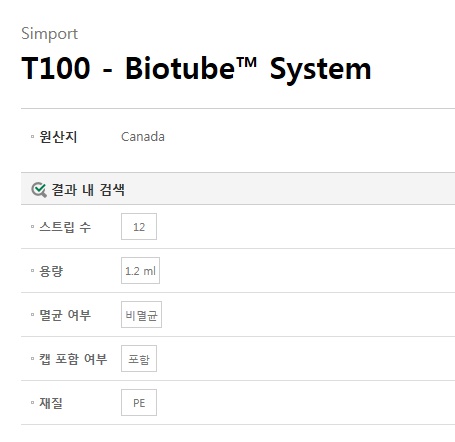
Task: Click the 결과 내 검색 header text
Action: point(88,190)
